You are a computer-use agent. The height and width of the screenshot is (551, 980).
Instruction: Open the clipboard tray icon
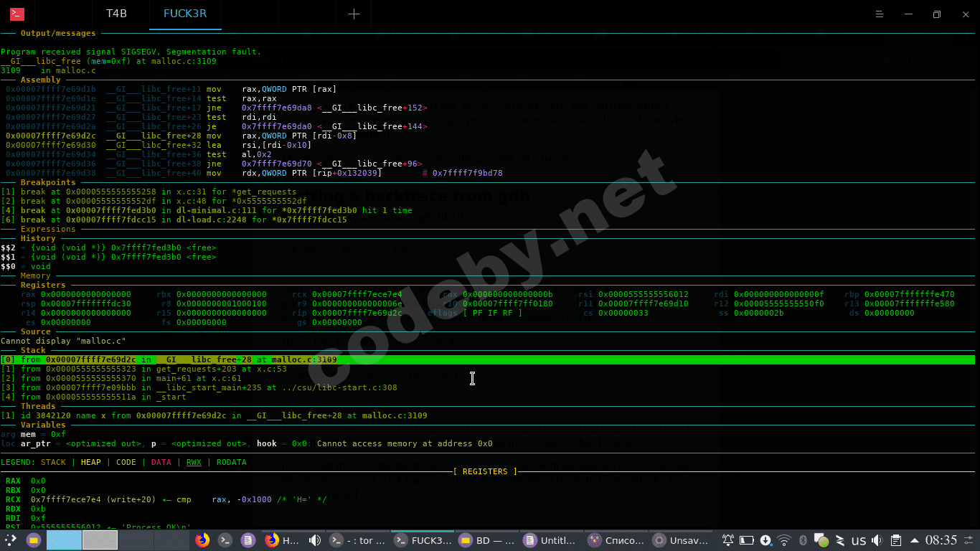pos(896,540)
